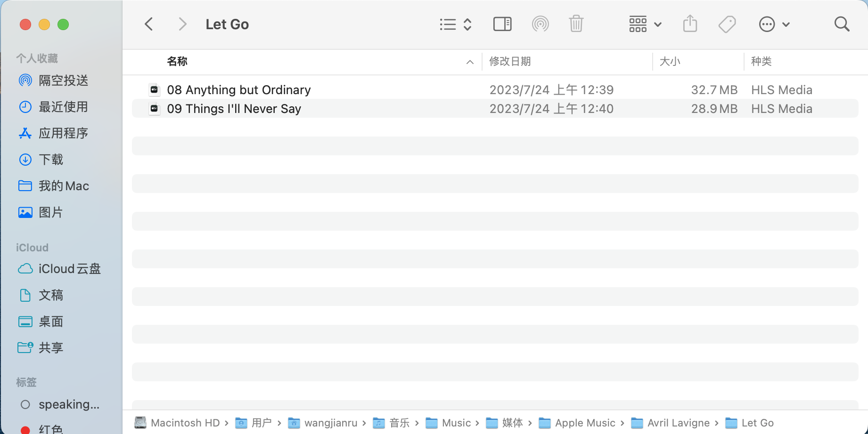The image size is (868, 434).
Task: Click HLS Media kind of 09 Things I'll Never Say
Action: (x=782, y=109)
